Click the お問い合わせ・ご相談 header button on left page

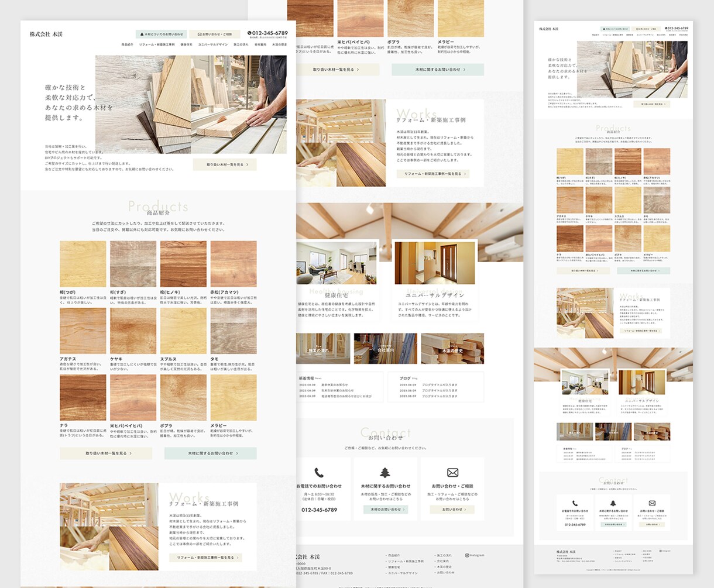pyautogui.click(x=215, y=34)
